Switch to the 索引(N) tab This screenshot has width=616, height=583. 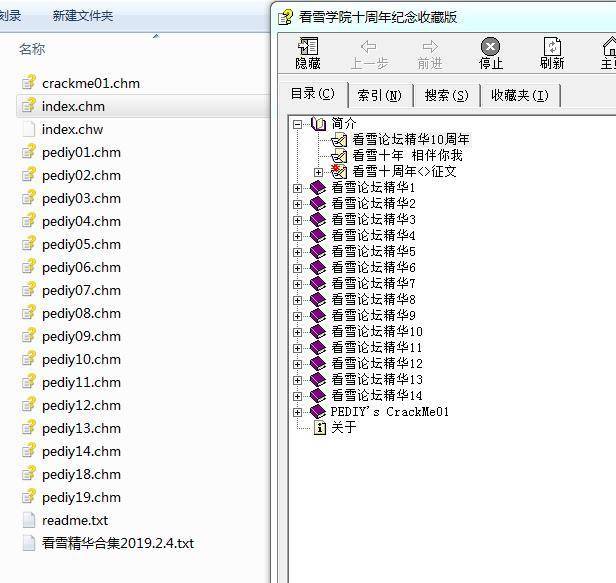pyautogui.click(x=380, y=95)
